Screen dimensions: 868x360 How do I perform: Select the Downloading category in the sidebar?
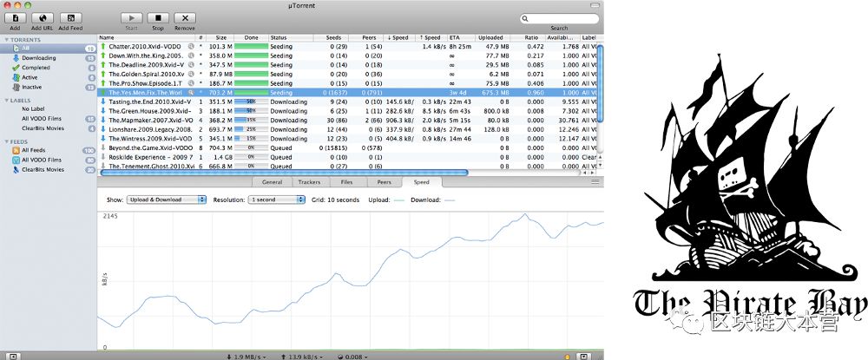(x=49, y=58)
